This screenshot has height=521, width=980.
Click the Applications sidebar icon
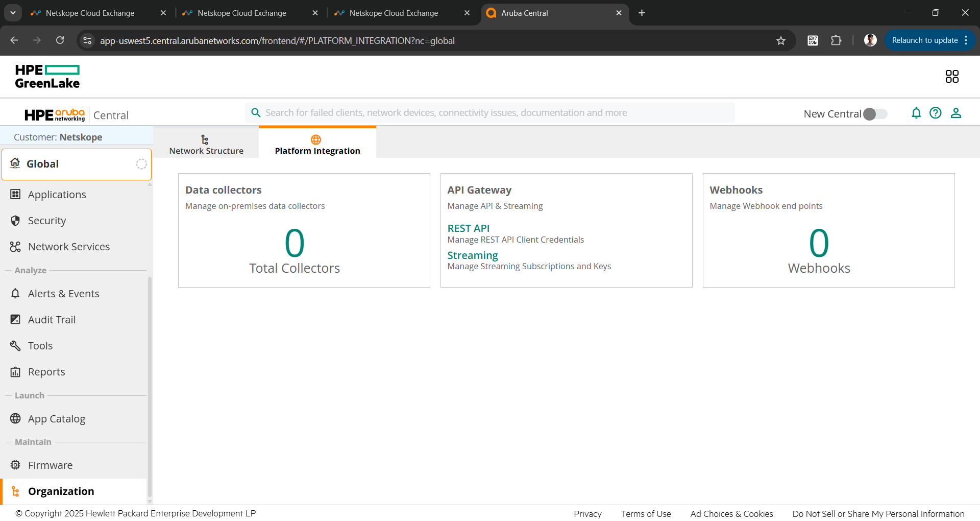tap(15, 194)
